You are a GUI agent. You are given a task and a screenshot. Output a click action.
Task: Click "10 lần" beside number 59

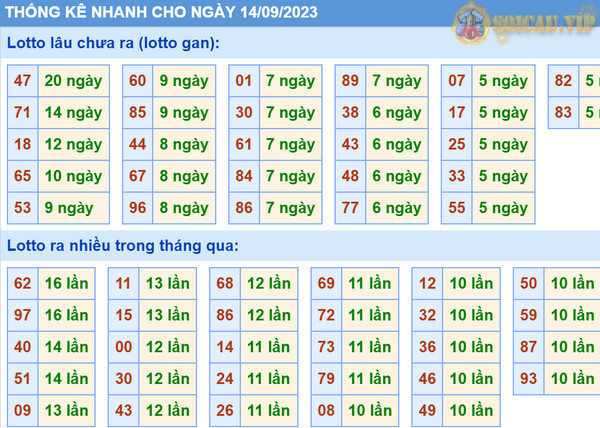tap(572, 315)
